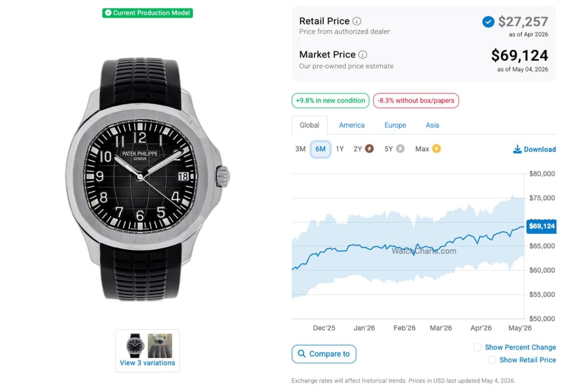Open the View 3 variations link
The height and width of the screenshot is (389, 588).
(147, 363)
